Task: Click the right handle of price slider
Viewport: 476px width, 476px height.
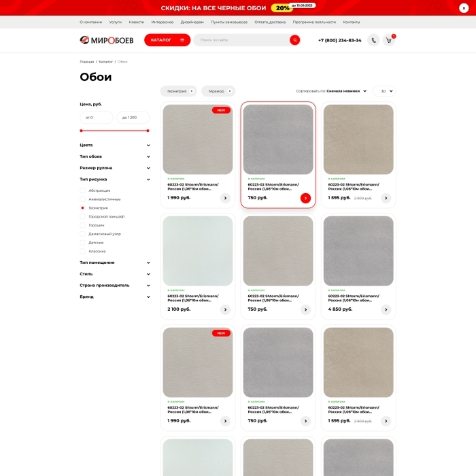Action: click(148, 131)
